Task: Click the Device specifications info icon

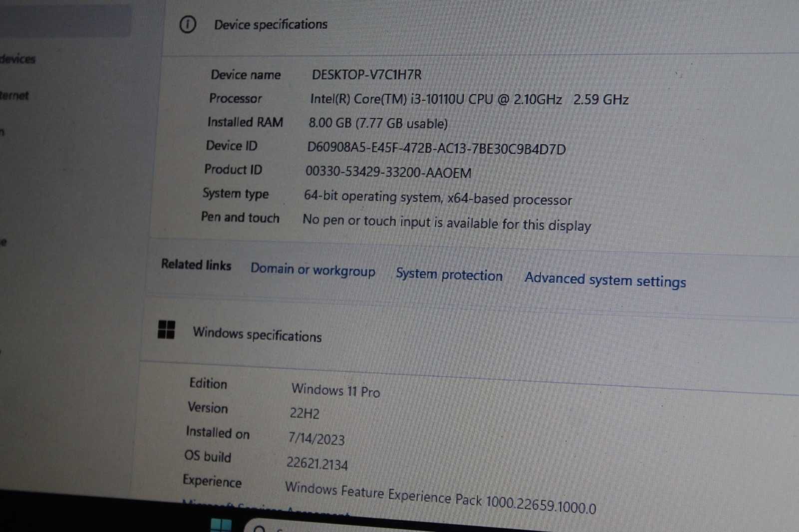Action: 187,24
